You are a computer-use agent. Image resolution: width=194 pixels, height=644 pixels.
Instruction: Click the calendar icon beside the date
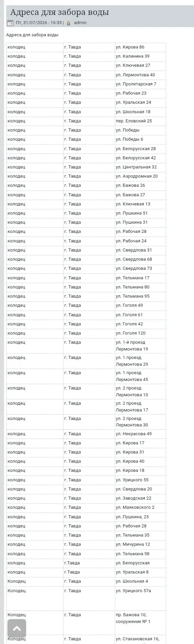[10, 23]
